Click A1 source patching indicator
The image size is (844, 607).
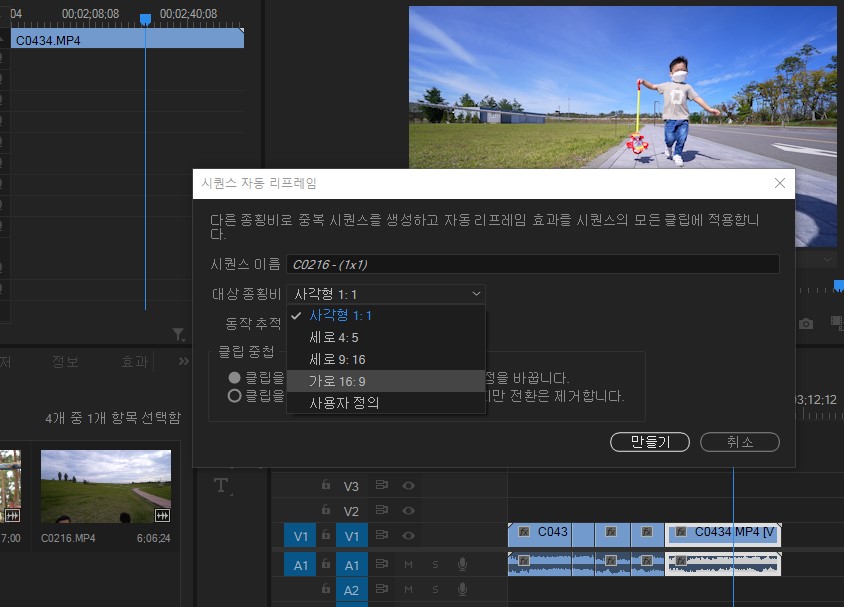tap(300, 565)
